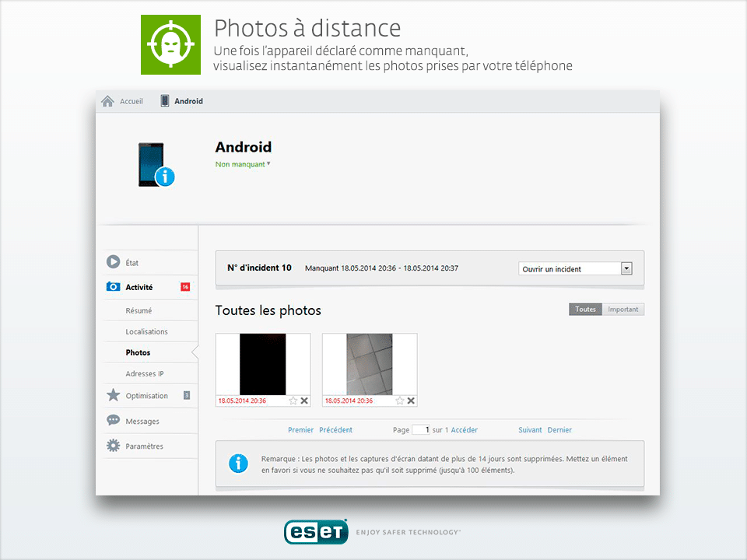
Task: Go to Suivant page link
Action: click(x=530, y=430)
